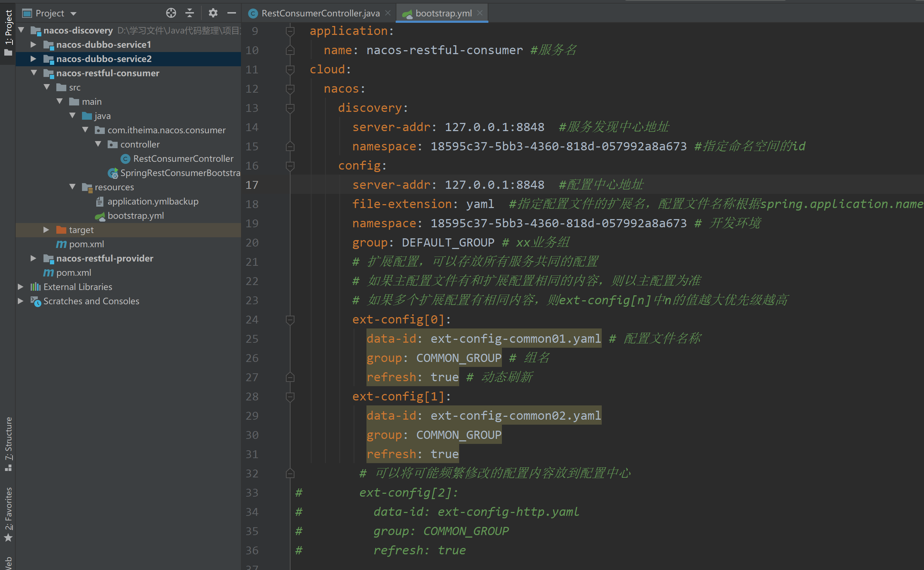This screenshot has width=924, height=570.
Task: Click the java source folder icon
Action: pos(87,115)
